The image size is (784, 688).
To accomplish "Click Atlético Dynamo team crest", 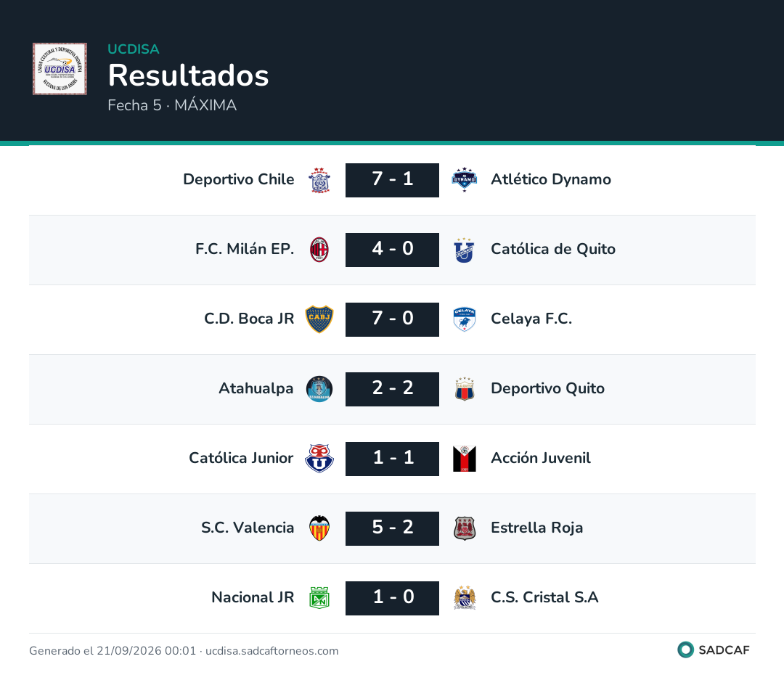I will coord(465,180).
